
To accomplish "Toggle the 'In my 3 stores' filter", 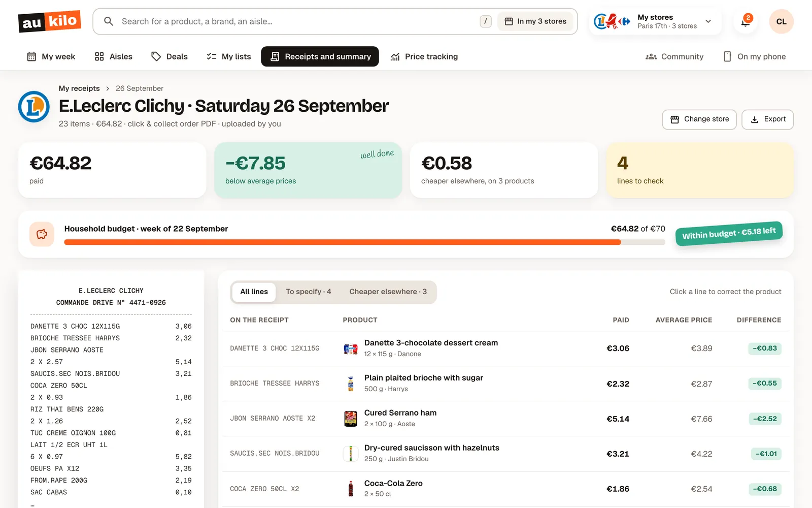I will click(x=535, y=21).
